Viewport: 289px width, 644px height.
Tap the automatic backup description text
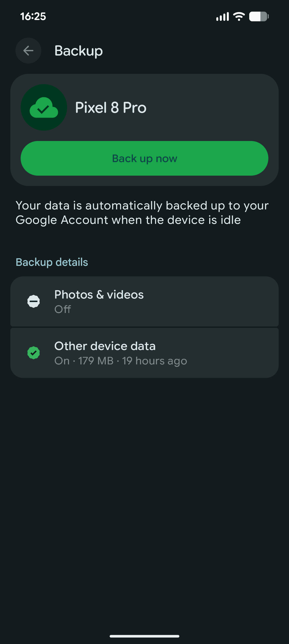coord(142,213)
